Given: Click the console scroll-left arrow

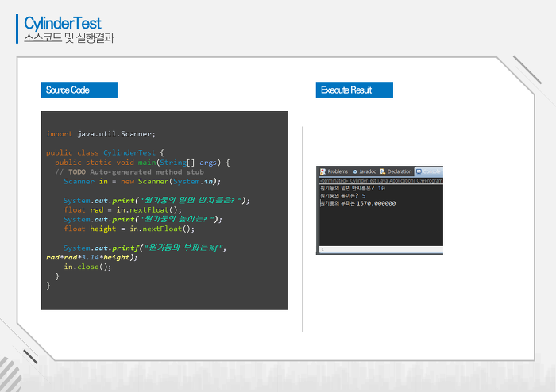Looking at the screenshot, I should pyautogui.click(x=322, y=250).
